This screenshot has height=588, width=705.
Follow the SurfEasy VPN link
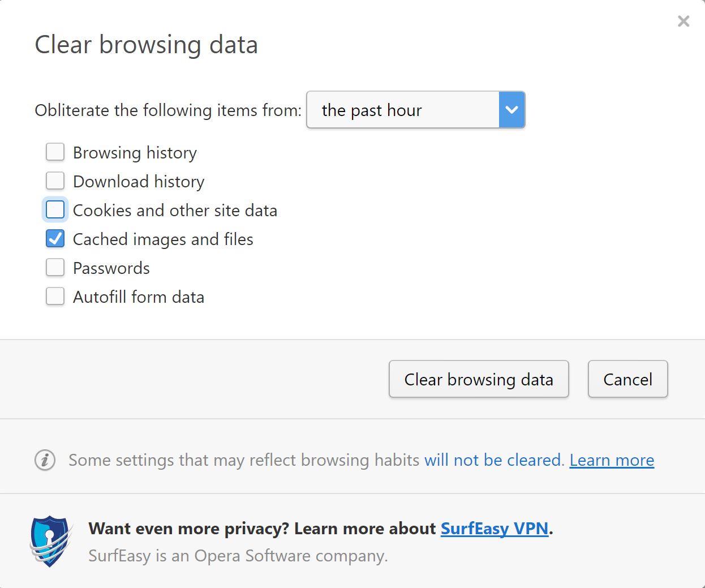pos(495,529)
